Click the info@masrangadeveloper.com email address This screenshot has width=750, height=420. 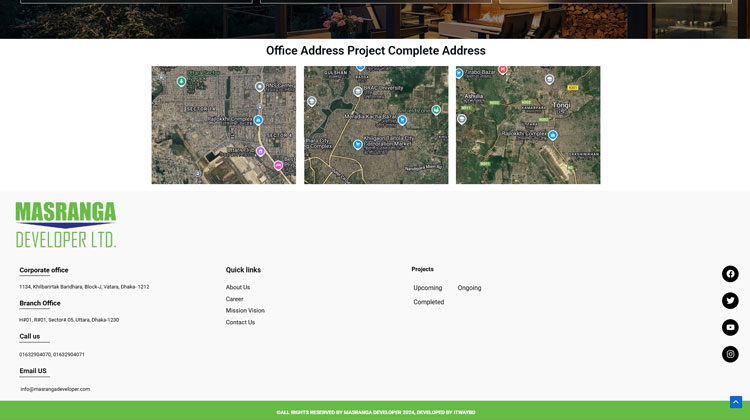(55, 389)
